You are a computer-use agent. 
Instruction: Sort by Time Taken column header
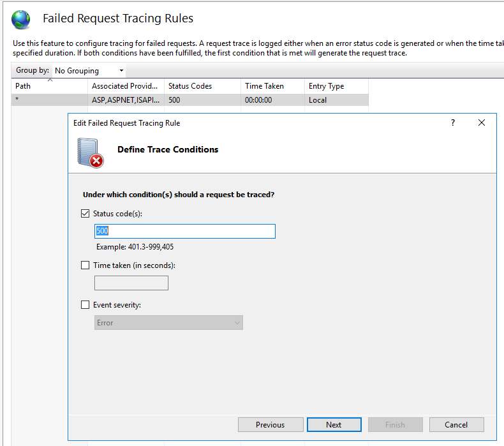click(272, 86)
